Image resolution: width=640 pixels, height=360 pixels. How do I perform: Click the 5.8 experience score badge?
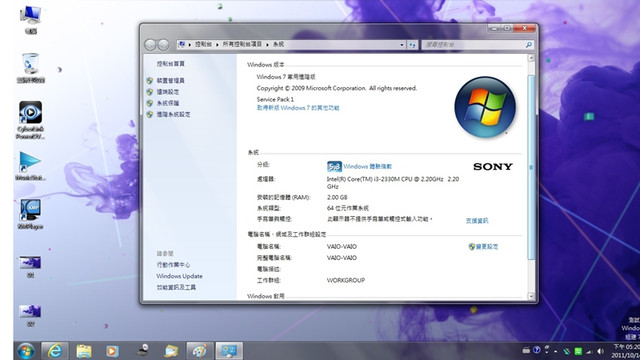tap(334, 167)
